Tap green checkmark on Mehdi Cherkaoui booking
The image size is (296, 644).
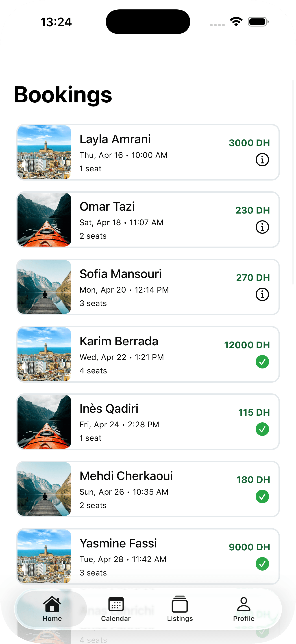(262, 496)
